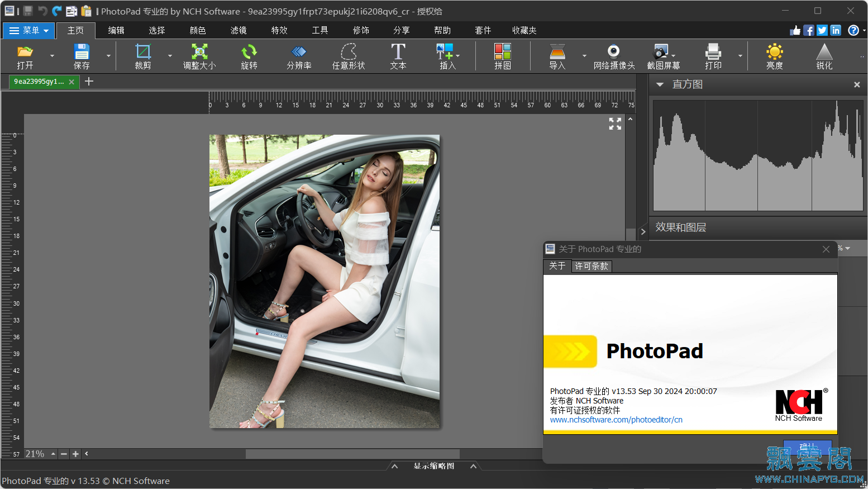This screenshot has height=489, width=868.
Task: Expand the 打开 dropdown arrow
Action: 52,56
